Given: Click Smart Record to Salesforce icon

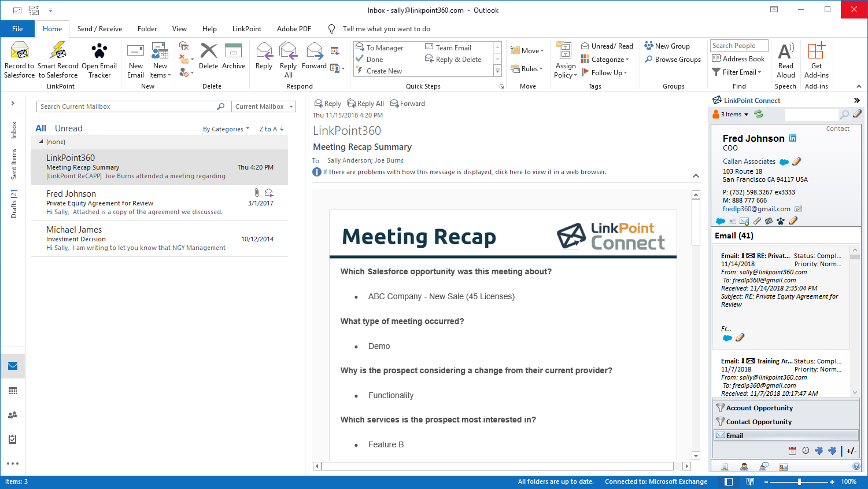Looking at the screenshot, I should click(x=58, y=52).
